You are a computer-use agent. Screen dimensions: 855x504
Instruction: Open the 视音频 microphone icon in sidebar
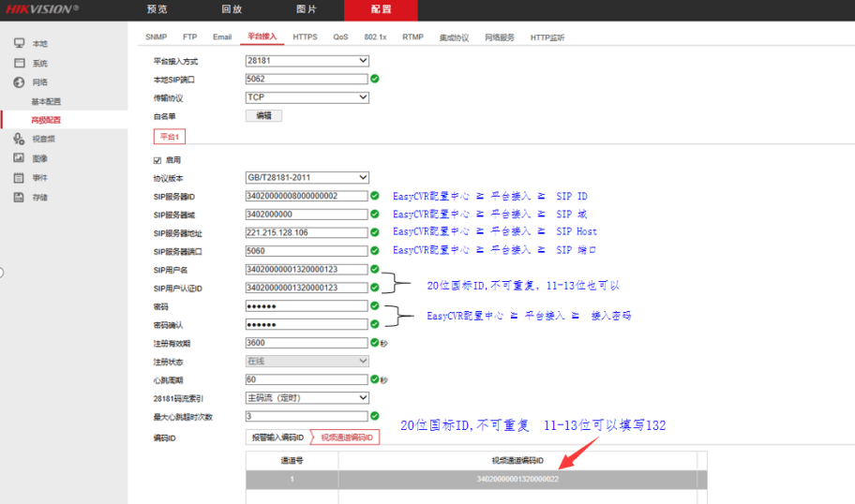pos(19,139)
